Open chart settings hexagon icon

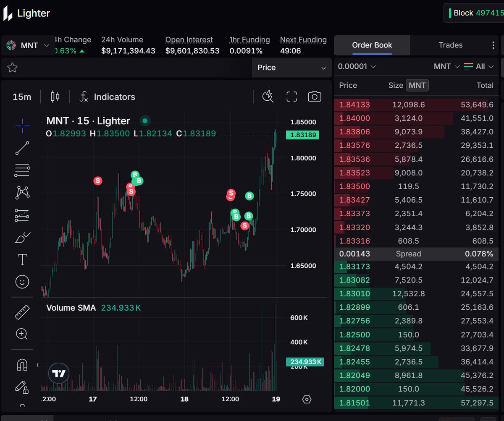[307, 399]
